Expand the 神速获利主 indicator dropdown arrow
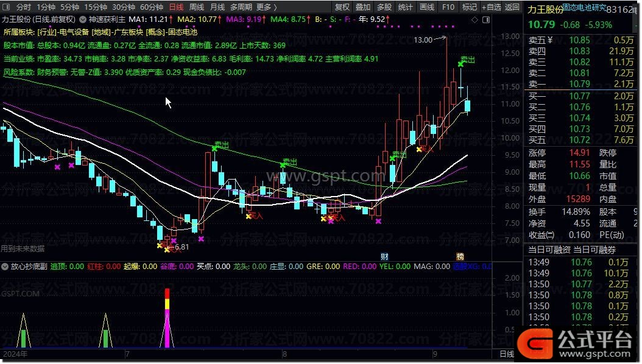Screen dimensions: 642x364 tap(82, 19)
